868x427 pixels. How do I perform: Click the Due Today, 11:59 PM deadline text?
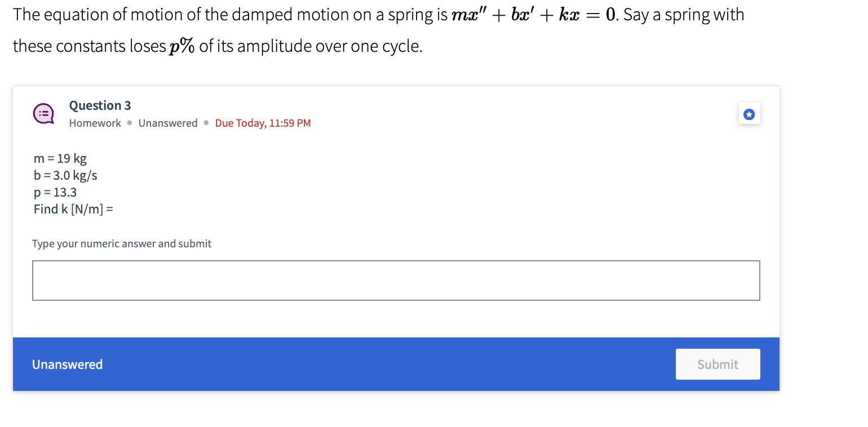pyautogui.click(x=263, y=123)
